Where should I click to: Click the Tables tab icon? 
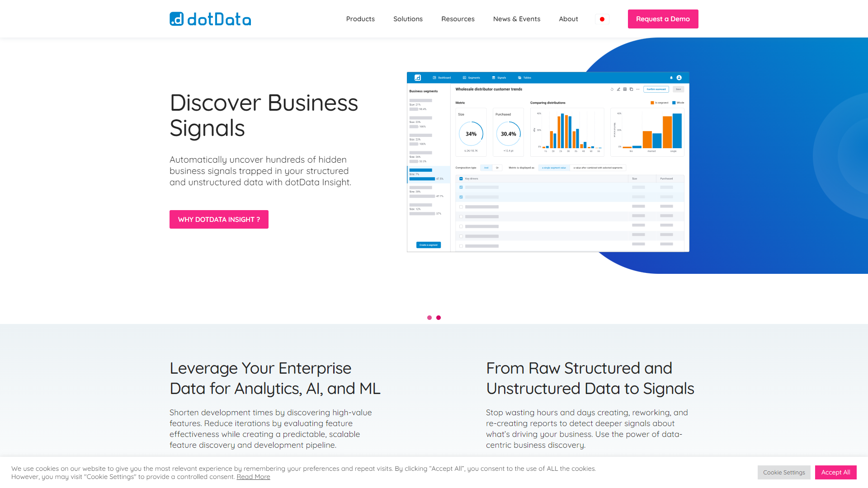[x=520, y=77]
